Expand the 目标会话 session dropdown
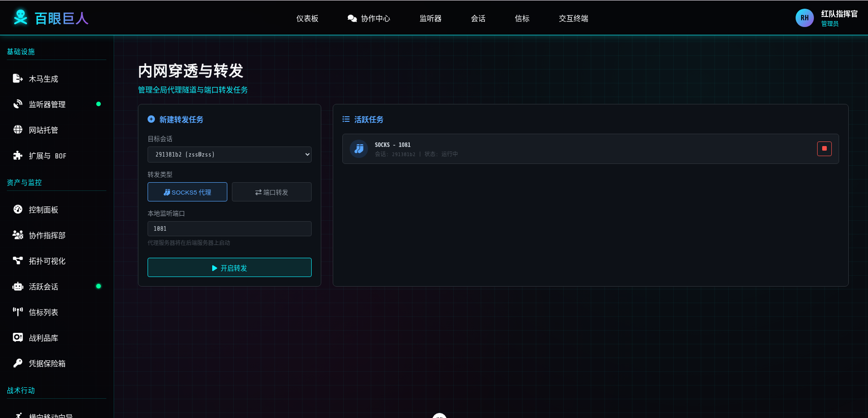This screenshot has width=868, height=418. 229,155
